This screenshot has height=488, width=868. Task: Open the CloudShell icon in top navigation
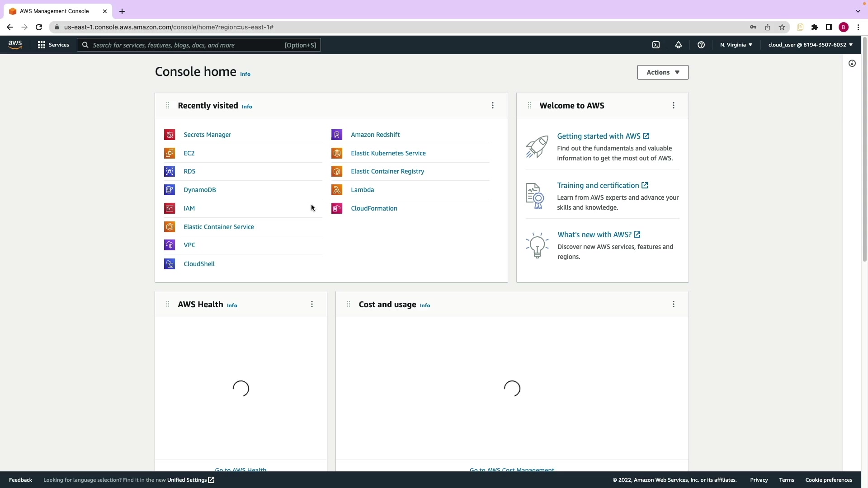point(656,45)
